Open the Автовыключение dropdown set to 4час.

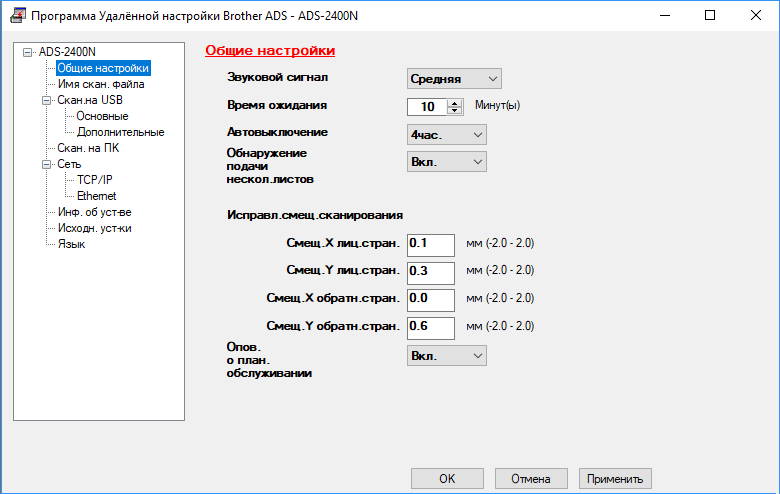click(447, 134)
